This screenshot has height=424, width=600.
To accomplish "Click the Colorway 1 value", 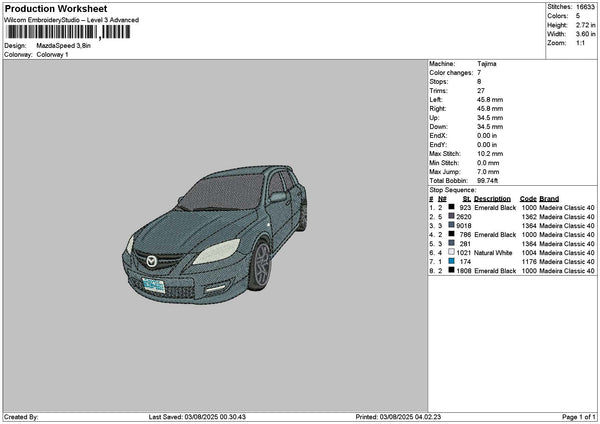I will pyautogui.click(x=51, y=54).
